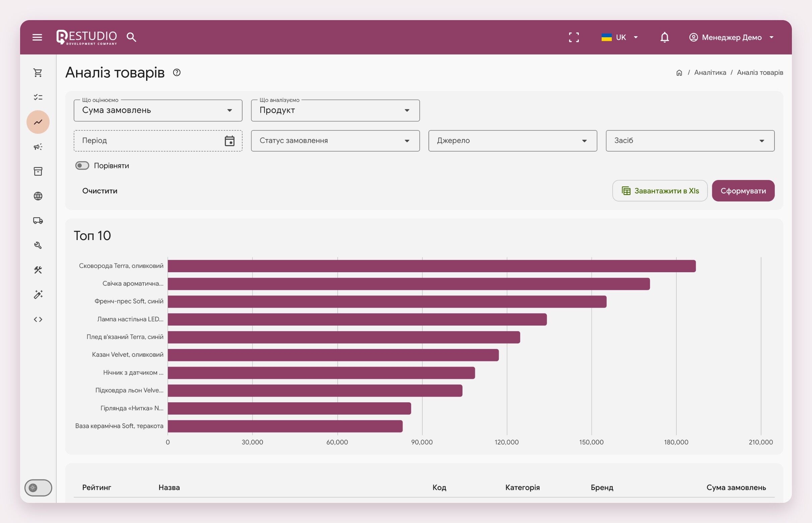
Task: Expand the Статус замовлення dropdown
Action: (x=335, y=140)
